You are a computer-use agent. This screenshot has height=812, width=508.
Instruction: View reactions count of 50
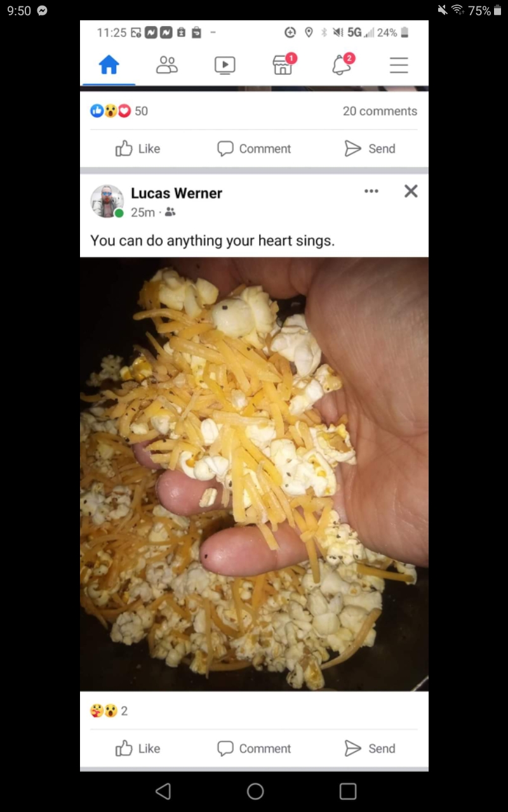tap(119, 111)
